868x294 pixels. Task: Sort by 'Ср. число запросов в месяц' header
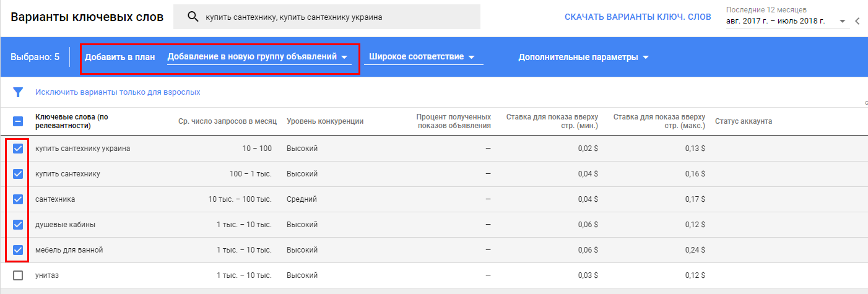pos(227,121)
